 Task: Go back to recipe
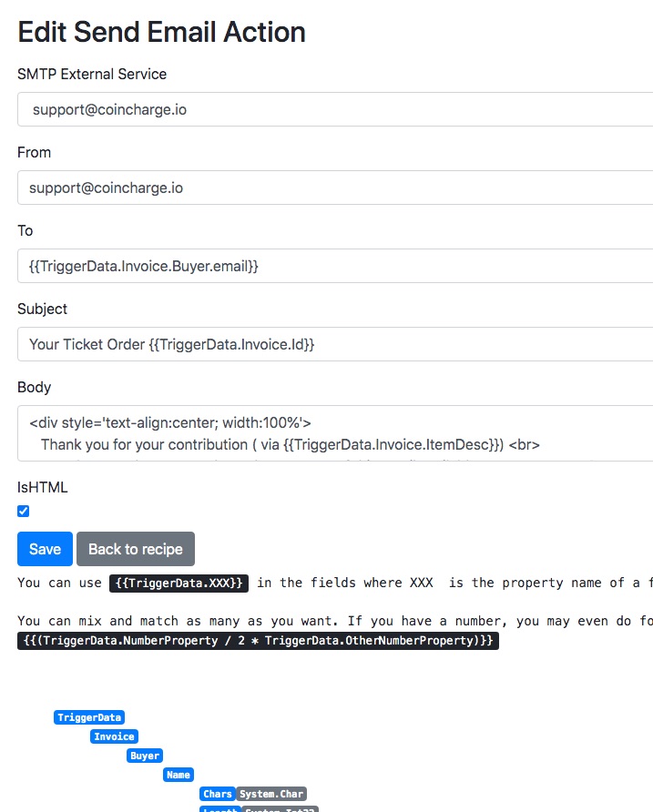click(136, 549)
